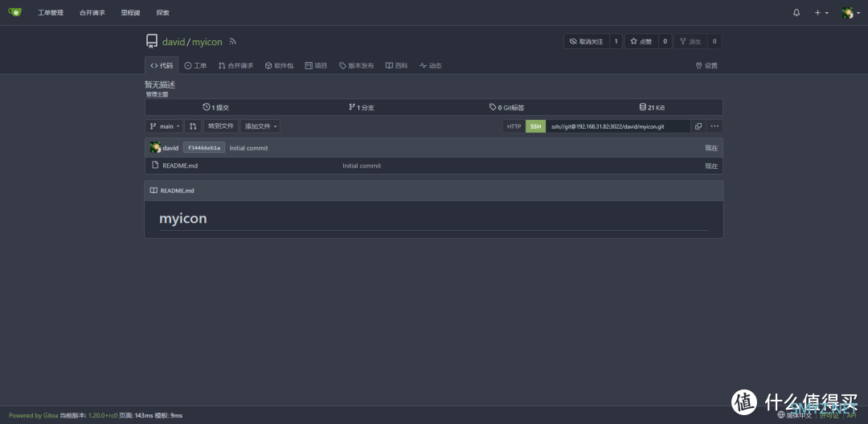Open commit f34466eb1a
The height and width of the screenshot is (424, 868).
click(x=204, y=148)
